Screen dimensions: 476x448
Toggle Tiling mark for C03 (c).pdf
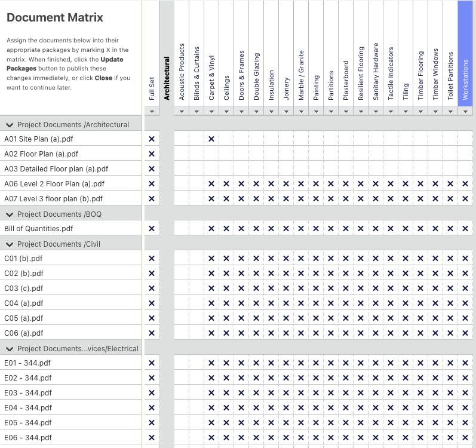coord(406,289)
